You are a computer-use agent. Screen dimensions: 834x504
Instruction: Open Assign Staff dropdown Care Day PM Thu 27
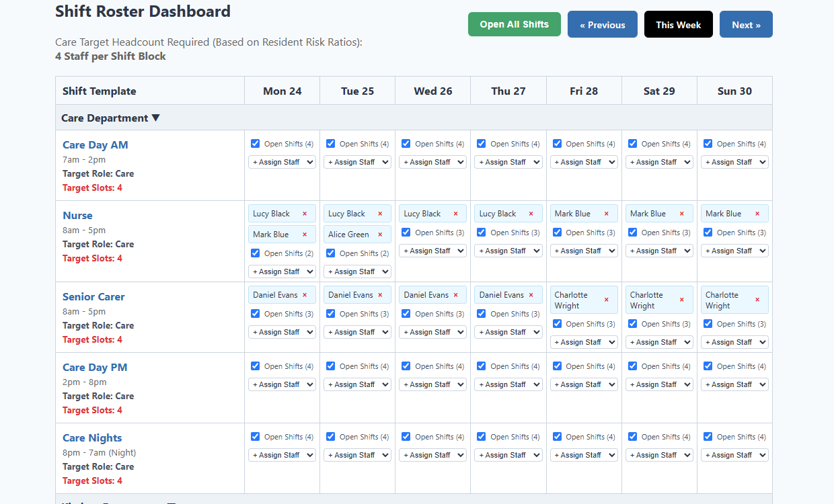tap(508, 384)
